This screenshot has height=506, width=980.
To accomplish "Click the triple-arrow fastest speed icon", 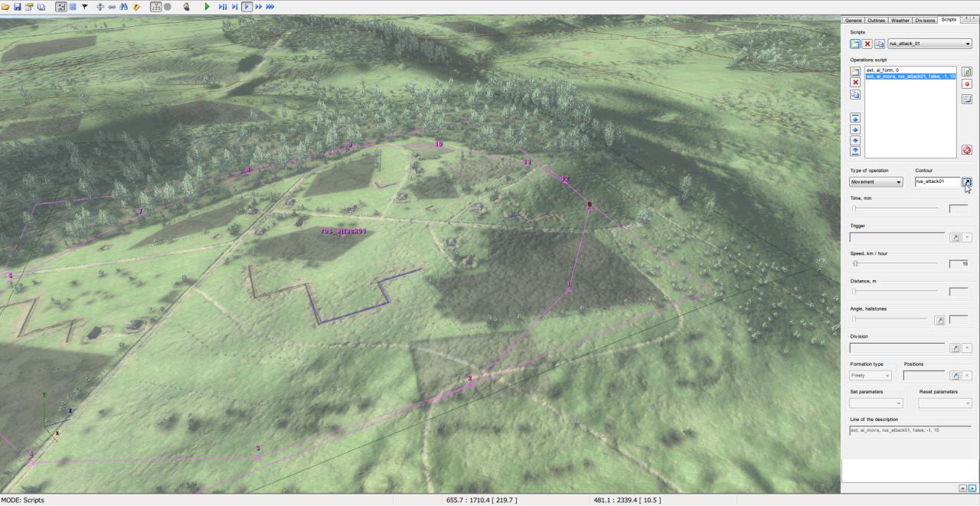I will coord(269,6).
